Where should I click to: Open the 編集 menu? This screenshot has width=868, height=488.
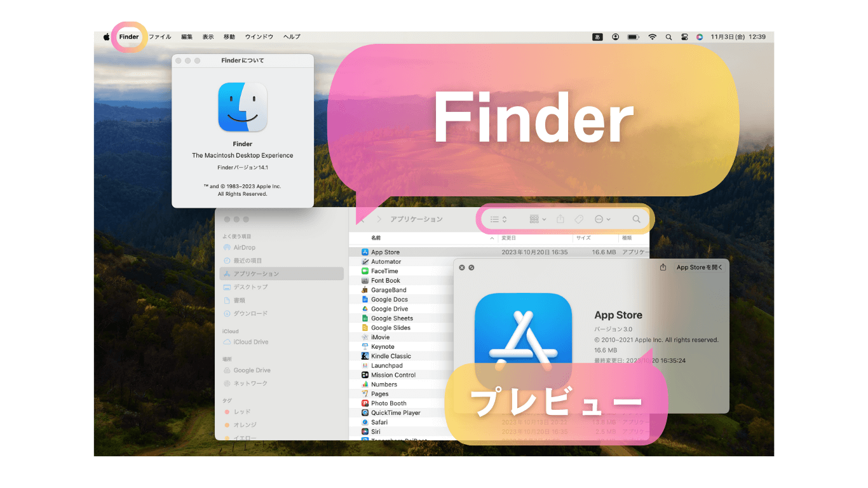(x=187, y=37)
